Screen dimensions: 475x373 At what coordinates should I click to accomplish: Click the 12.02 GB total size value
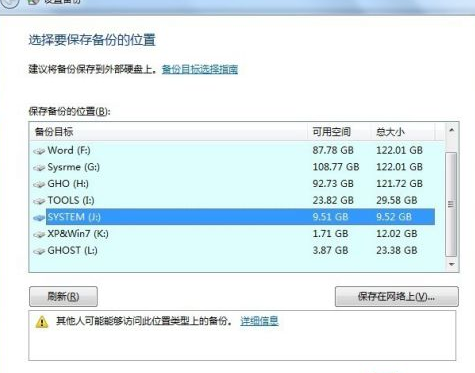397,234
